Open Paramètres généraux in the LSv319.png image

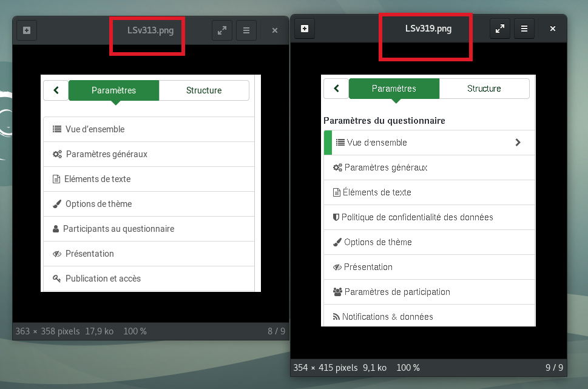click(x=430, y=167)
